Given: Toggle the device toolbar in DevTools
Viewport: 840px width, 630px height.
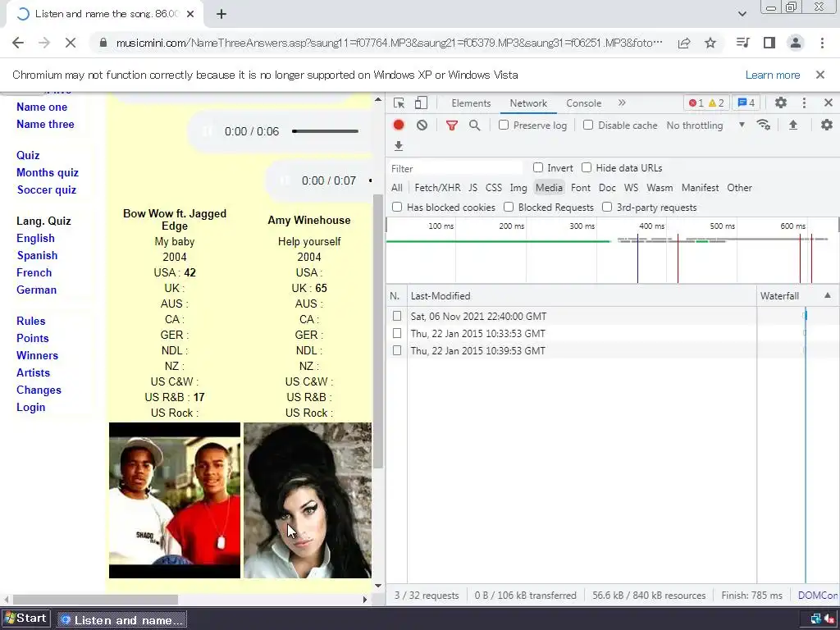Looking at the screenshot, I should click(421, 103).
